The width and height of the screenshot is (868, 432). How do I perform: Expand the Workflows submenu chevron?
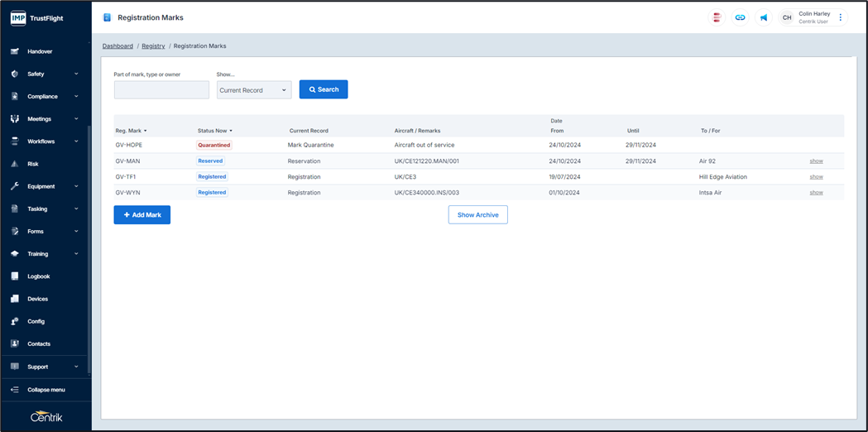[76, 142]
